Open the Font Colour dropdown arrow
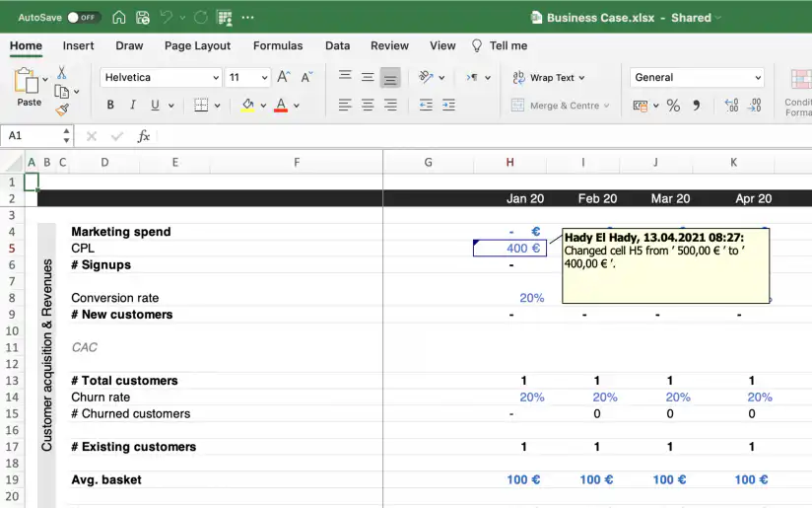Screen dimensions: 812x508 pyautogui.click(x=297, y=106)
